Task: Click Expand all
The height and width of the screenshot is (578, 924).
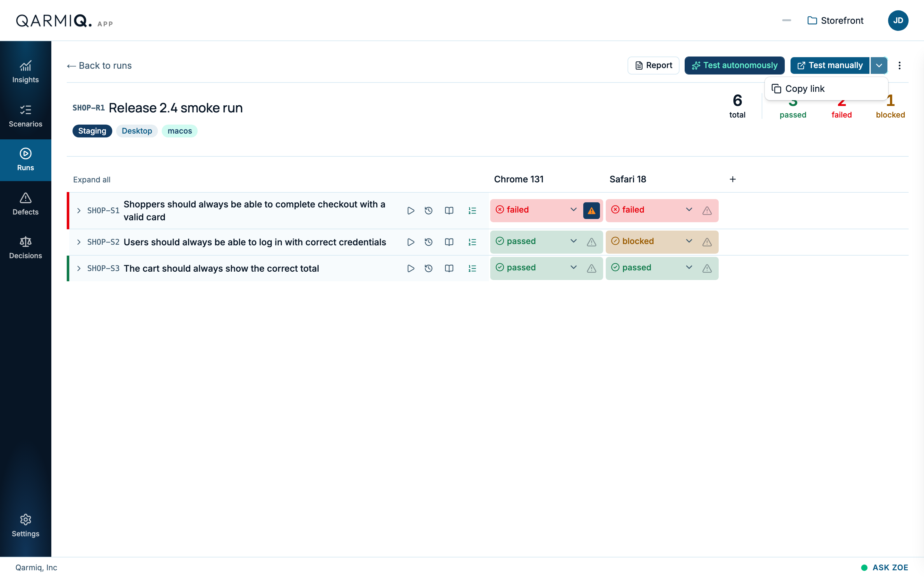Action: 92,180
